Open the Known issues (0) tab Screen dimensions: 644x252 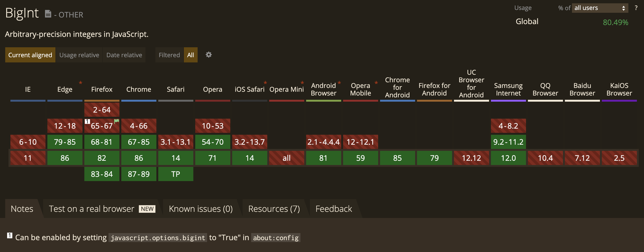200,209
